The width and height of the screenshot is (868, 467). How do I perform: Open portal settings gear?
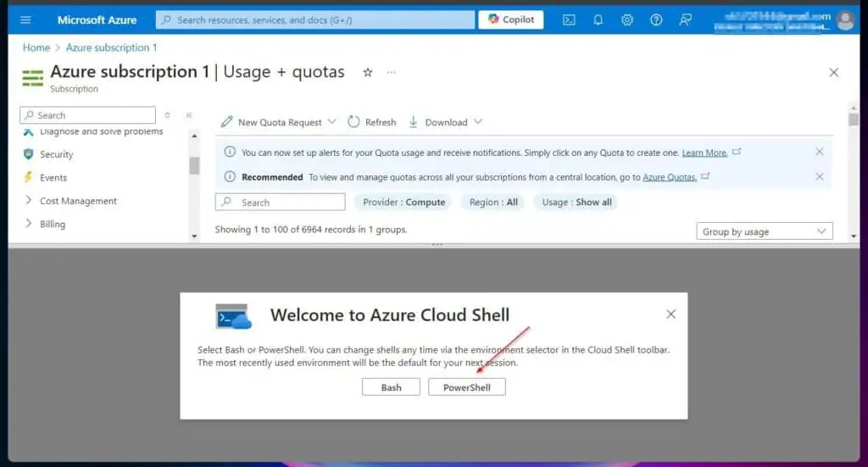click(626, 20)
